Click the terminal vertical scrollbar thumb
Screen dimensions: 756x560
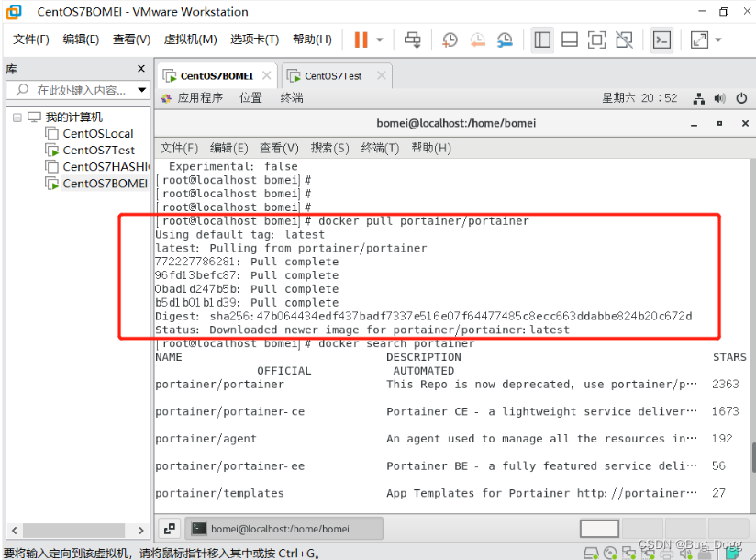click(753, 457)
